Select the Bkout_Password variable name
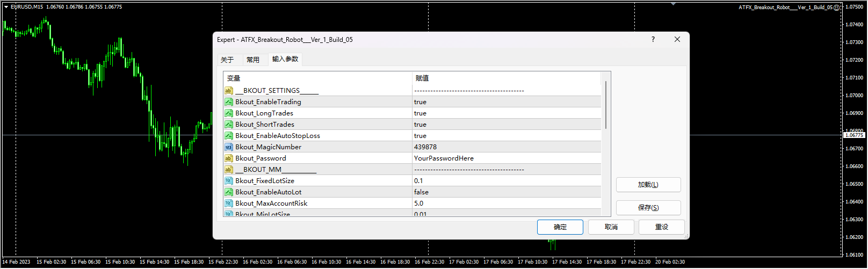The width and height of the screenshot is (868, 269). tap(261, 158)
